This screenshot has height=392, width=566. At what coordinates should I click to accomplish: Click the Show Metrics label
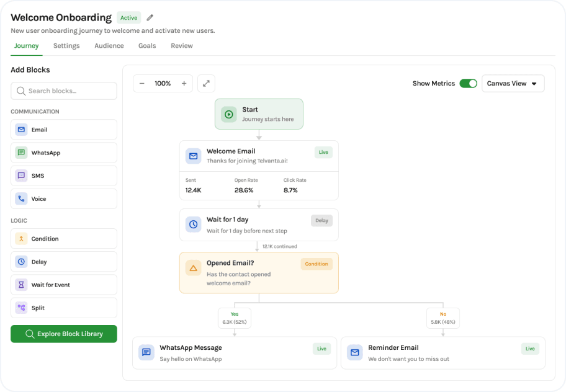tap(434, 83)
